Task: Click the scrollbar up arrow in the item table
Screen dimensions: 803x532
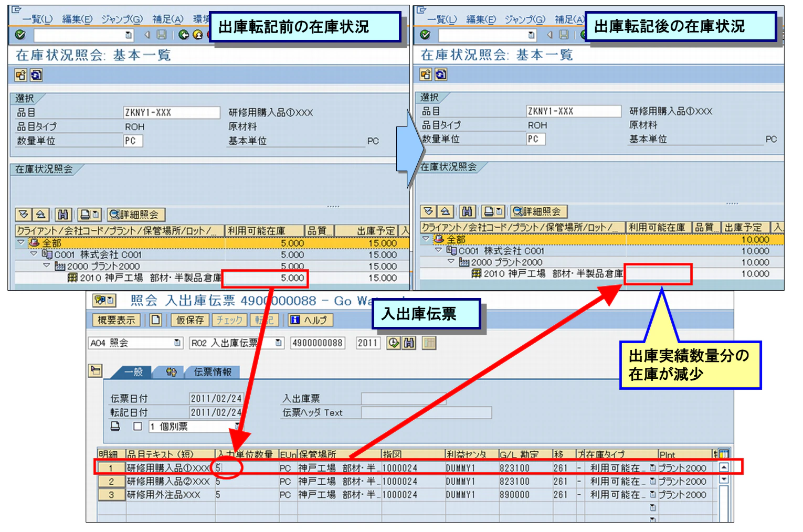Action: pyautogui.click(x=725, y=466)
